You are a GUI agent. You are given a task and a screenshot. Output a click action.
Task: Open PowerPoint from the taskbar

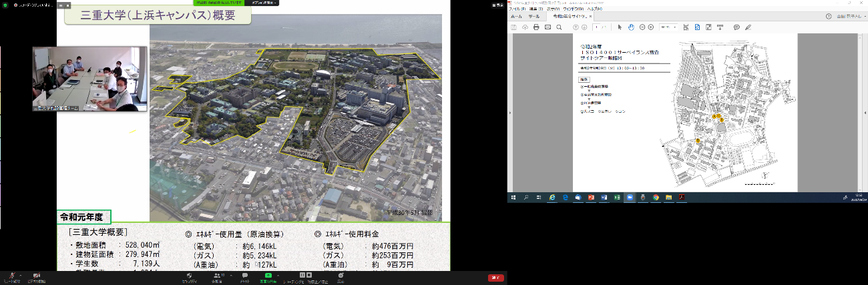[591, 198]
